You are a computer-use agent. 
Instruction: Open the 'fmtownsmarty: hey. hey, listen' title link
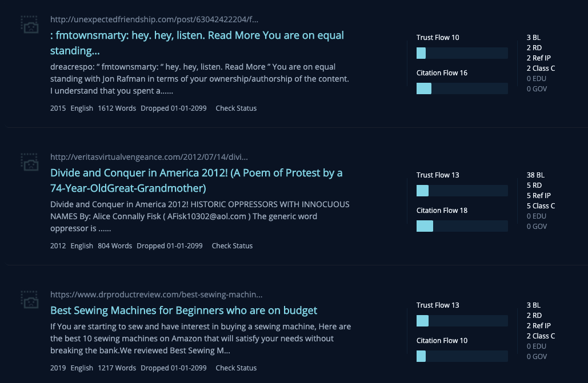tap(197, 43)
